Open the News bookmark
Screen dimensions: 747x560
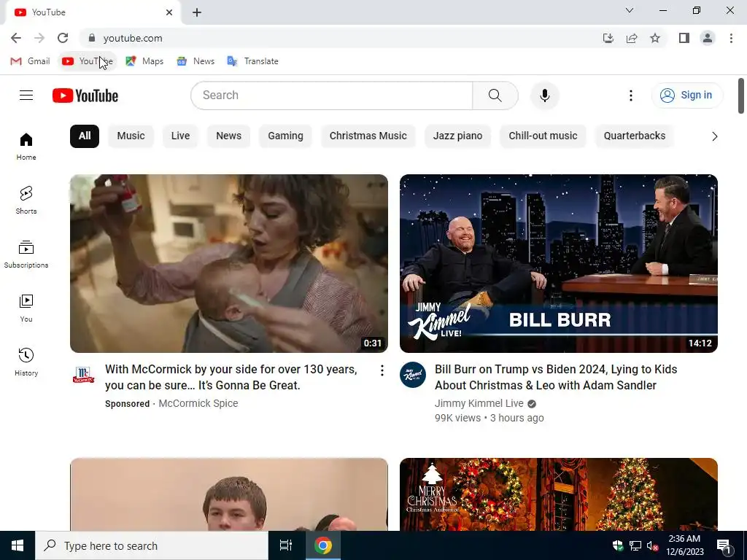(196, 61)
